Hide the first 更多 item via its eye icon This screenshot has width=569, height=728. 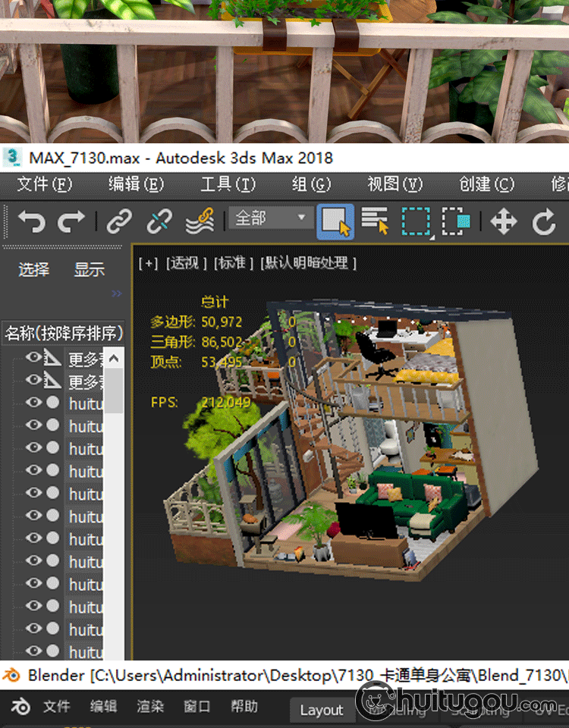[x=33, y=358]
